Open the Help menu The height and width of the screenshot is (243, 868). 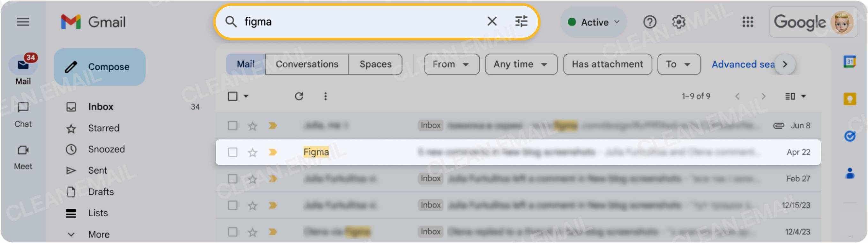point(649,22)
